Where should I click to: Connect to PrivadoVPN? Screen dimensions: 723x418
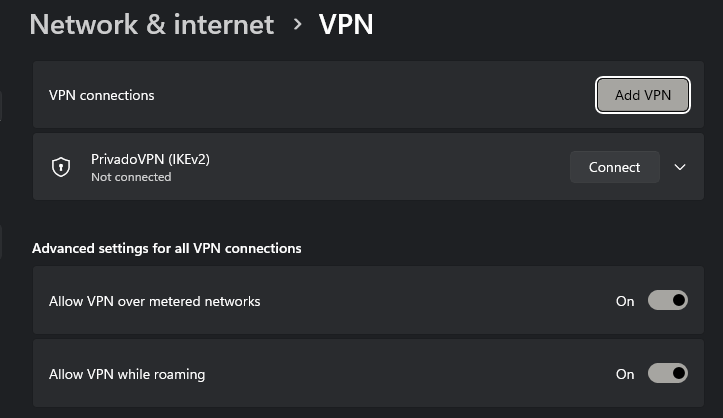point(614,167)
